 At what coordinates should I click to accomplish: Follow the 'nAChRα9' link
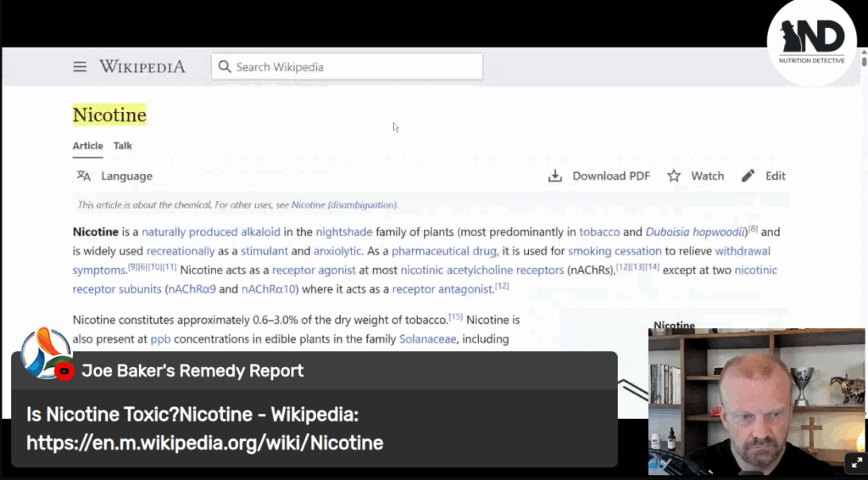point(192,289)
